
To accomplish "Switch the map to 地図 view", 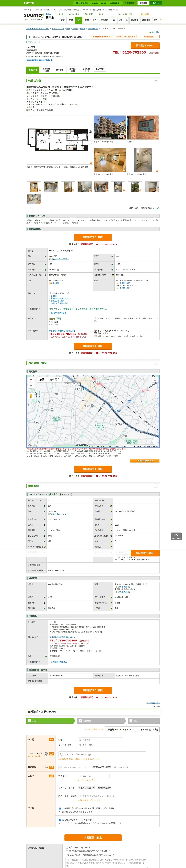I will pos(42,380).
